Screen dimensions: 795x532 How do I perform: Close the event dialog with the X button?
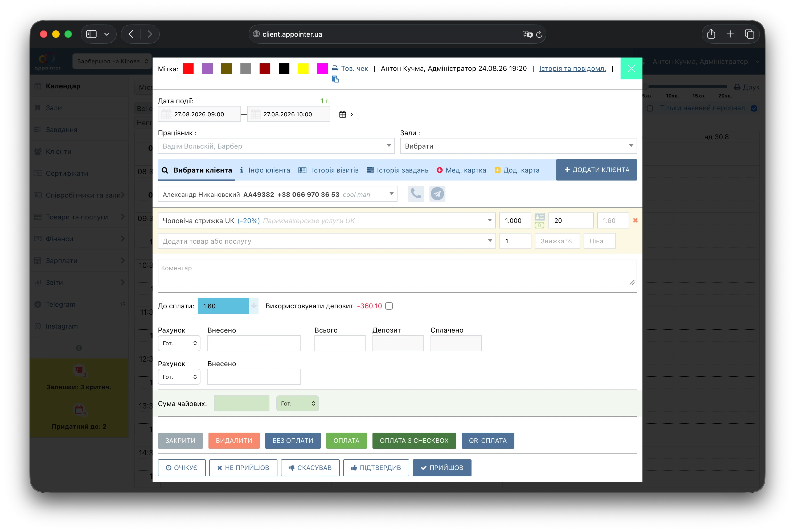coord(631,68)
